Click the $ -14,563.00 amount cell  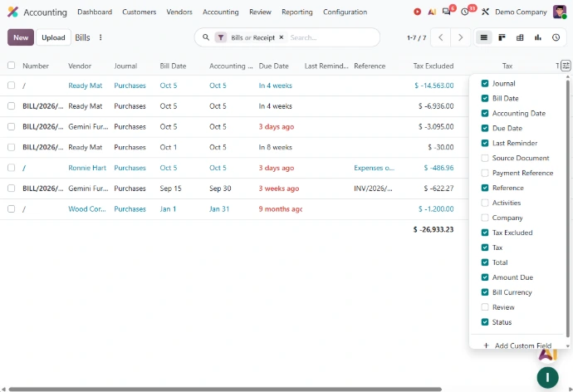[434, 86]
